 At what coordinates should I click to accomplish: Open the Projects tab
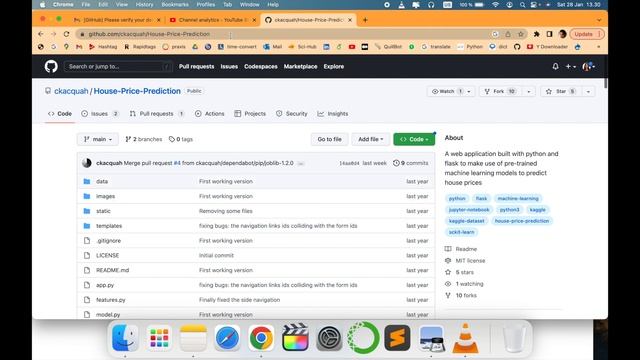[x=250, y=114]
